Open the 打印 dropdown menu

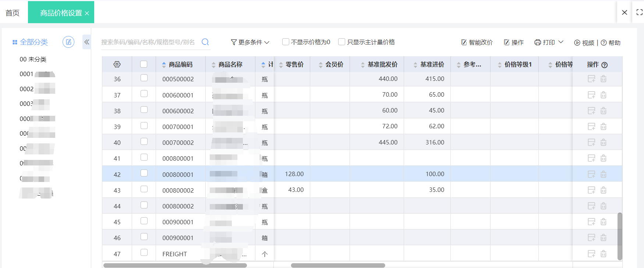pos(549,42)
